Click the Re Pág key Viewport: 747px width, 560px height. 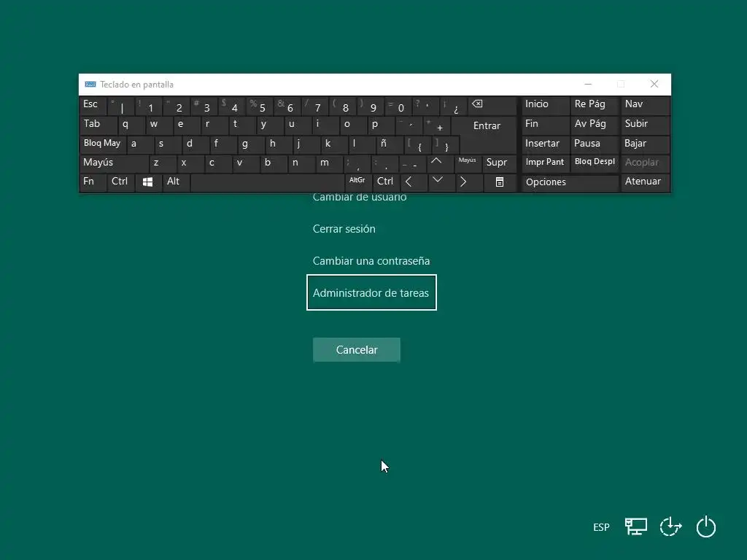pos(595,106)
